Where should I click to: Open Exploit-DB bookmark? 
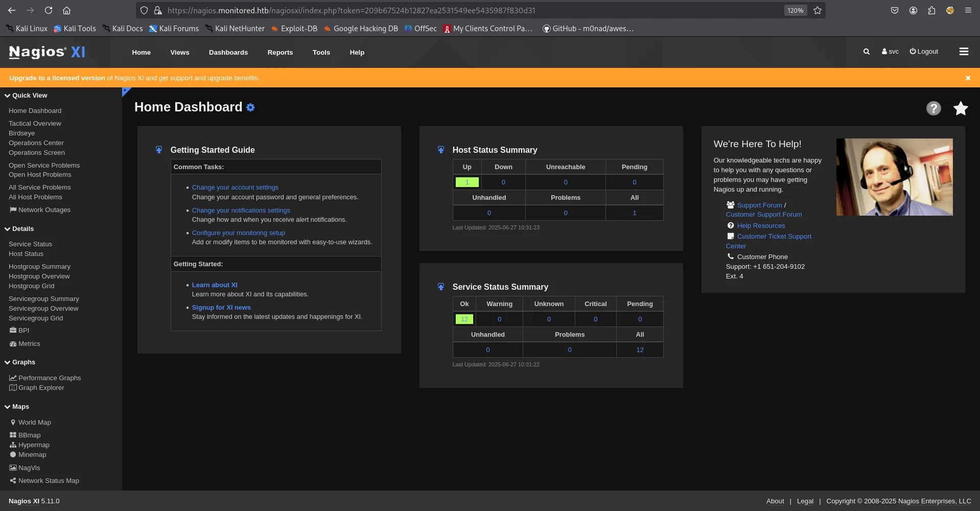coord(294,29)
